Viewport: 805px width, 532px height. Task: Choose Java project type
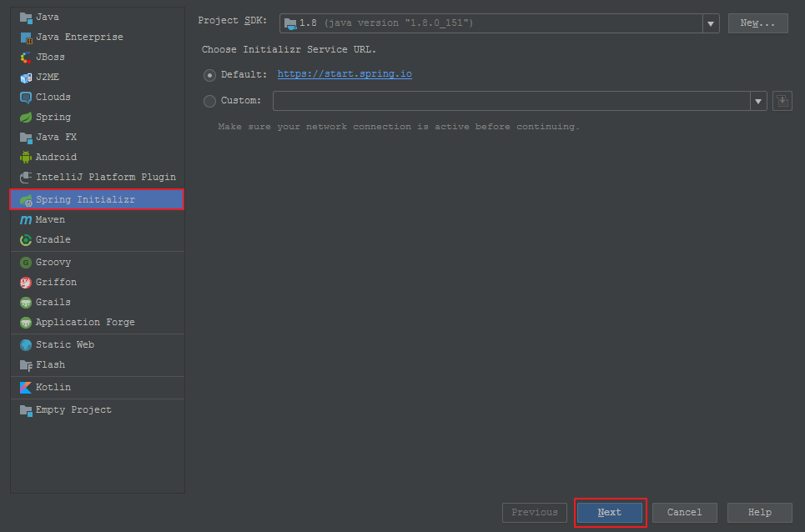(48, 18)
